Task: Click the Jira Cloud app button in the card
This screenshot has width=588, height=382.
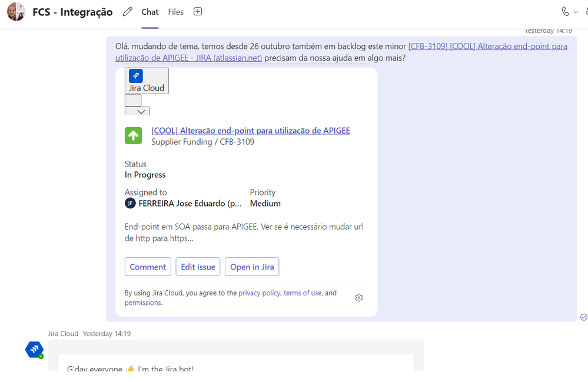Action: tap(147, 81)
